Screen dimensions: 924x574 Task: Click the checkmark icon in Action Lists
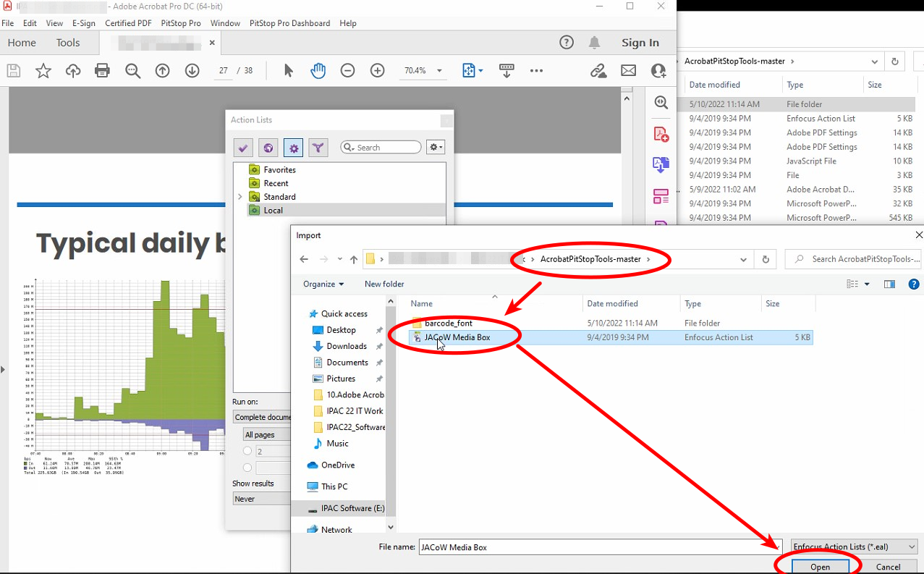point(243,148)
